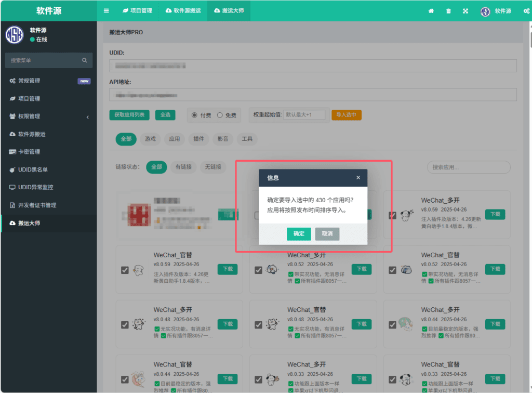Click 获取应用列表 button
This screenshot has width=532, height=393.
(x=129, y=115)
